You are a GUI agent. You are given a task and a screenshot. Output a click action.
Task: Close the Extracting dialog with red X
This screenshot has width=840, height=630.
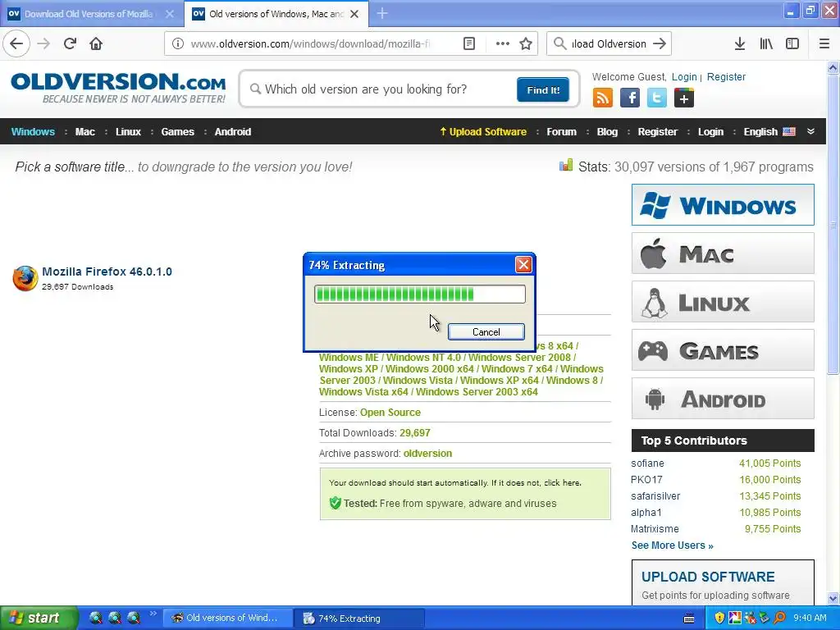point(523,265)
